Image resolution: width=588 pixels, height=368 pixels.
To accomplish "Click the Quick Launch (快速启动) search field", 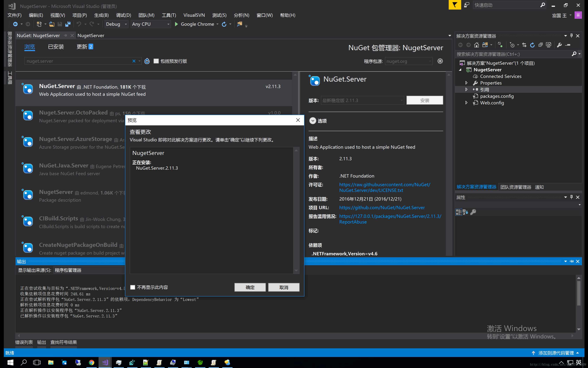I will [506, 5].
